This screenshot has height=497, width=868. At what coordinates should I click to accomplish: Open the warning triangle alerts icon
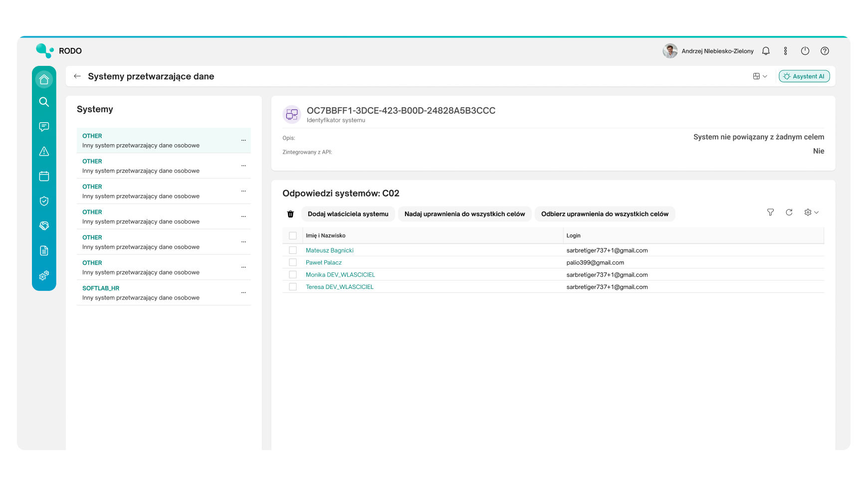click(44, 151)
